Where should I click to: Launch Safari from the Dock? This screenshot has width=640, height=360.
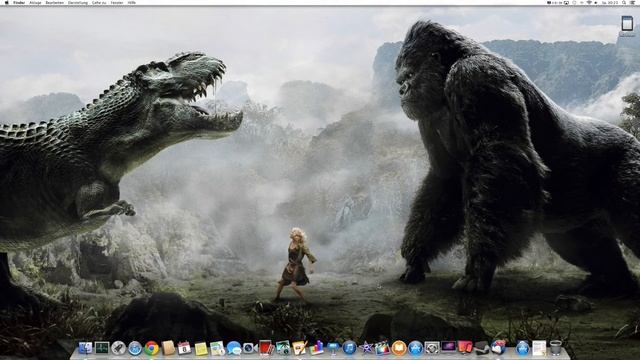pos(135,348)
